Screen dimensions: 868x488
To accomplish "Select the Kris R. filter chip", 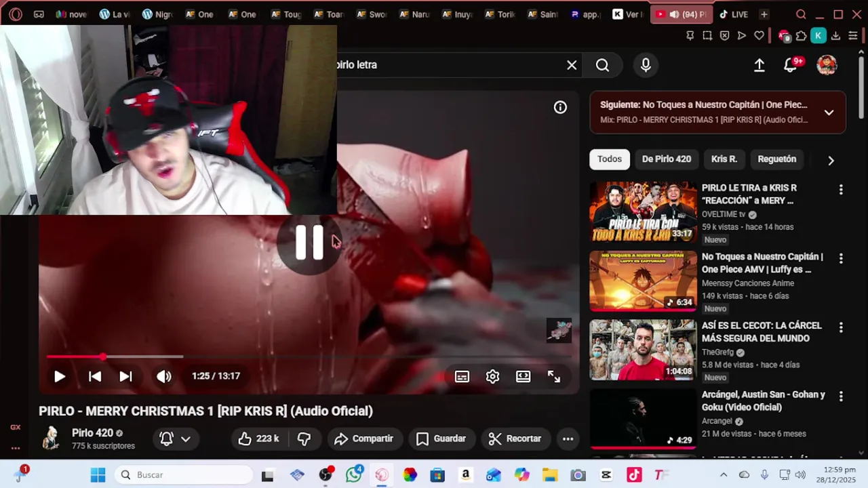I will coord(724,159).
